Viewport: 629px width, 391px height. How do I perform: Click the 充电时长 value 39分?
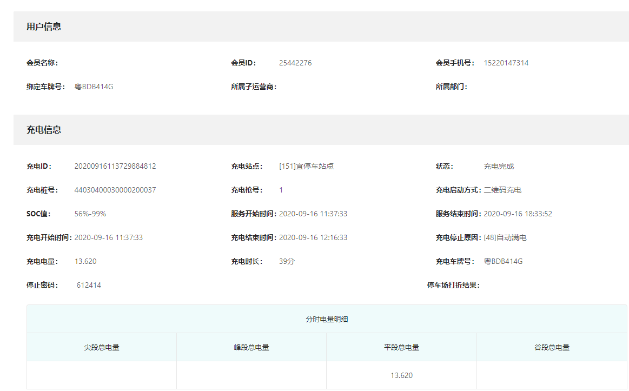(x=287, y=261)
